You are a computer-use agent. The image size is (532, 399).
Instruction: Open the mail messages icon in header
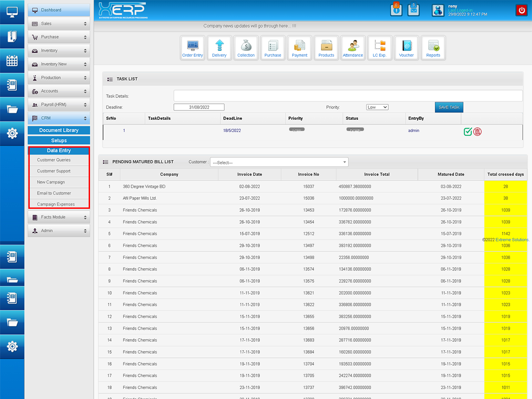pyautogui.click(x=413, y=10)
